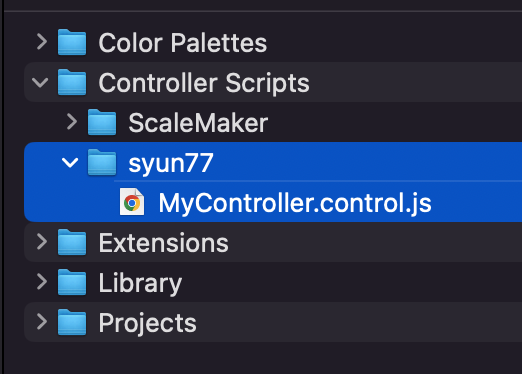Screen dimensions: 522x374
Task: Click the Color Palettes folder icon
Action: tap(72, 42)
